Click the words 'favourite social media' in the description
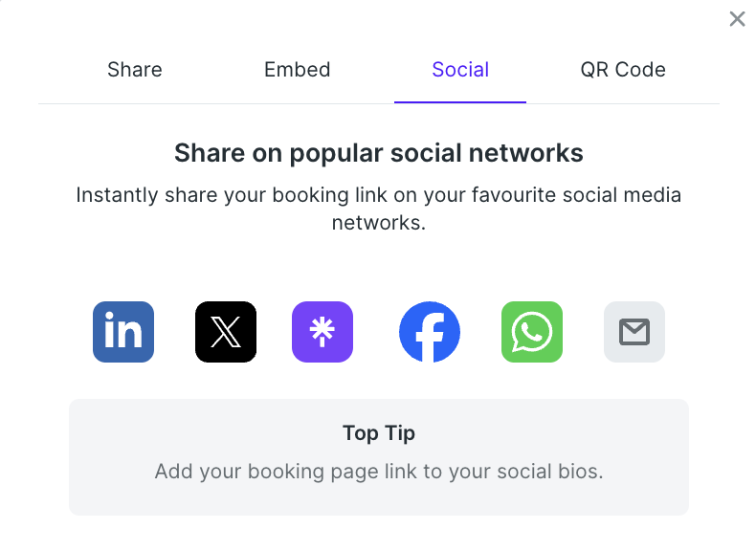 pos(576,195)
